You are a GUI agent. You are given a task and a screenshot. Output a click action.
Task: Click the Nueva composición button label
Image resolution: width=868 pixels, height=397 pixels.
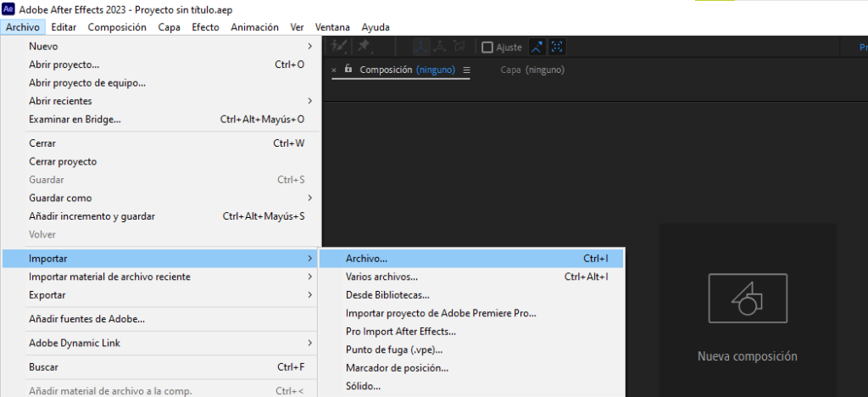[x=748, y=356]
